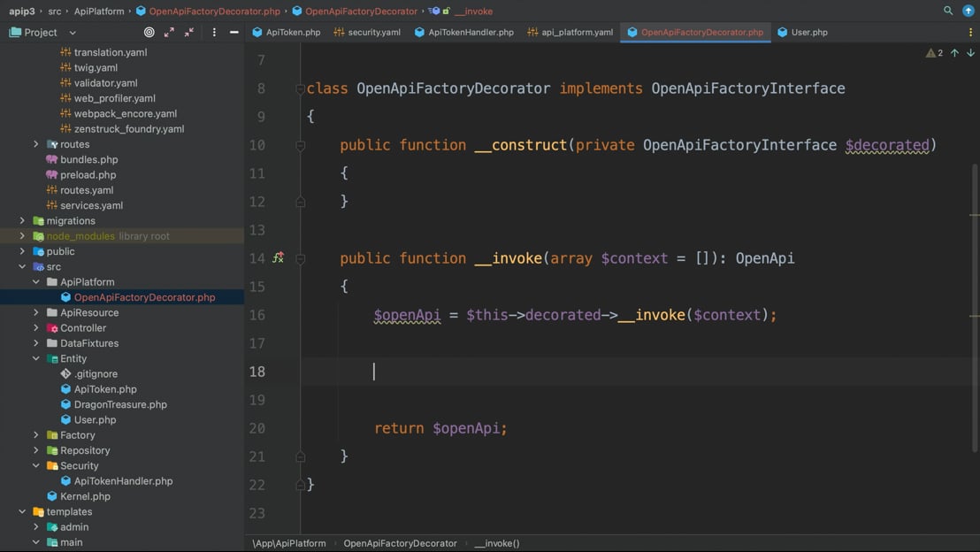980x552 pixels.
Task: Click the warnings indicator showing 2
Action: [x=934, y=53]
